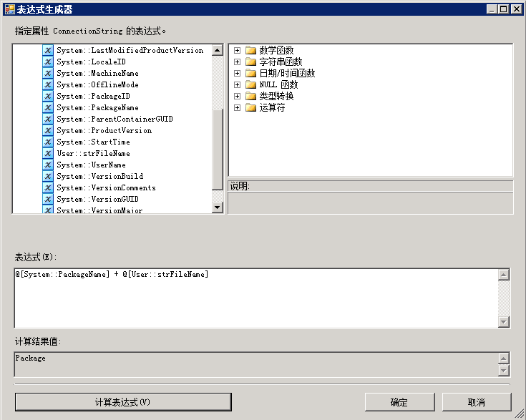
Task: Click folder icon of NULL 函数
Action: (250, 84)
